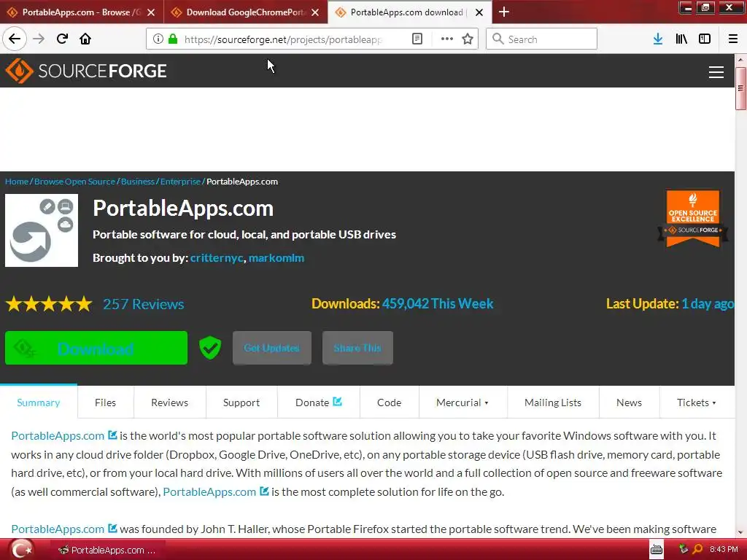Click the SourceForge logo
Screen dimensions: 747x560
click(x=86, y=71)
